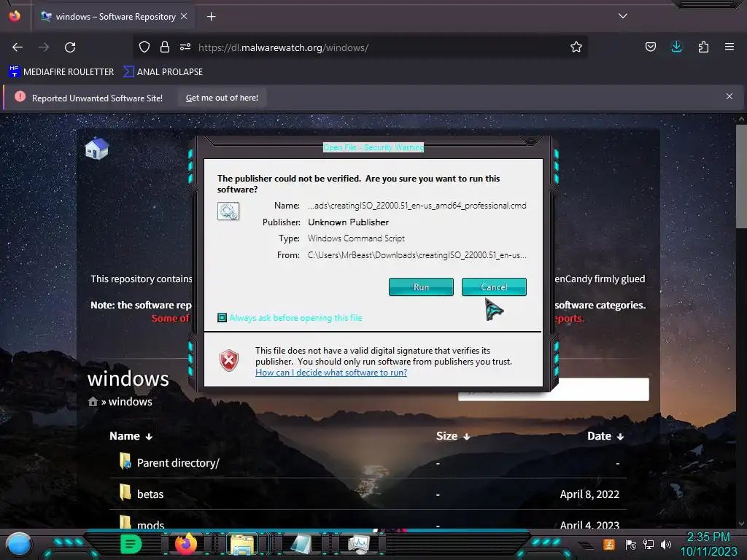Reload the current page
The image size is (747, 560).
[70, 47]
